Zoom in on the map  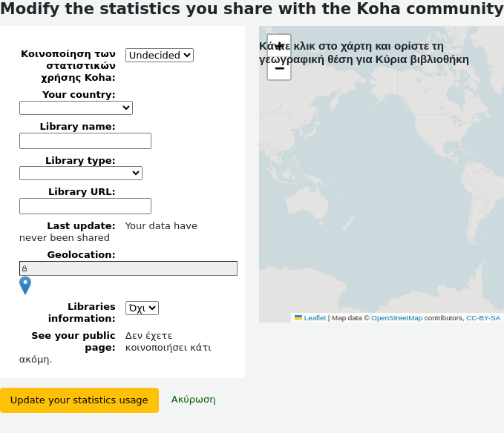pos(279,46)
